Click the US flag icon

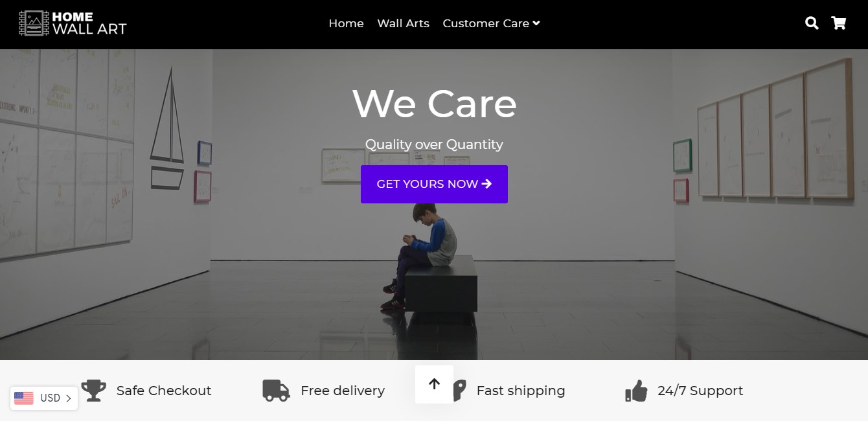click(x=24, y=398)
